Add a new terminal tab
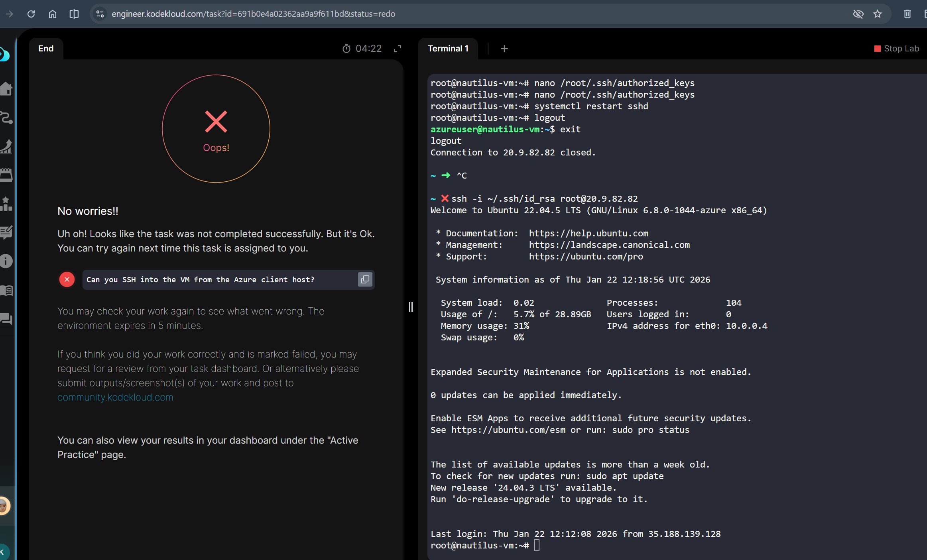The image size is (927, 560). pos(504,49)
